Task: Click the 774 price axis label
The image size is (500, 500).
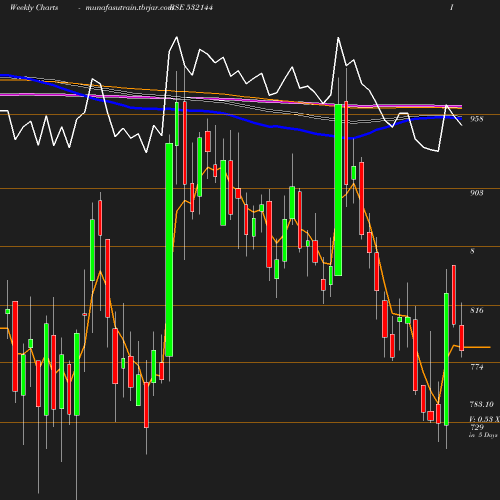Action: pyautogui.click(x=476, y=367)
